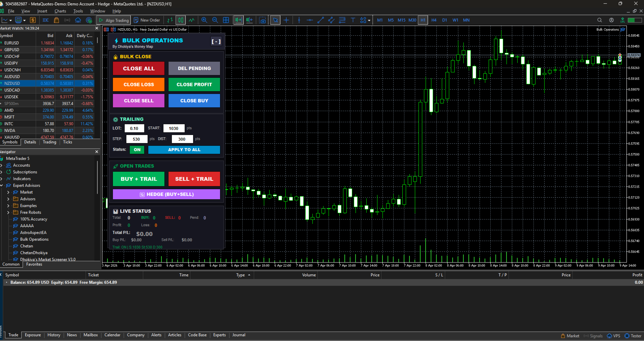Draw a horizontal line on chart
The image size is (644, 341).
click(310, 20)
